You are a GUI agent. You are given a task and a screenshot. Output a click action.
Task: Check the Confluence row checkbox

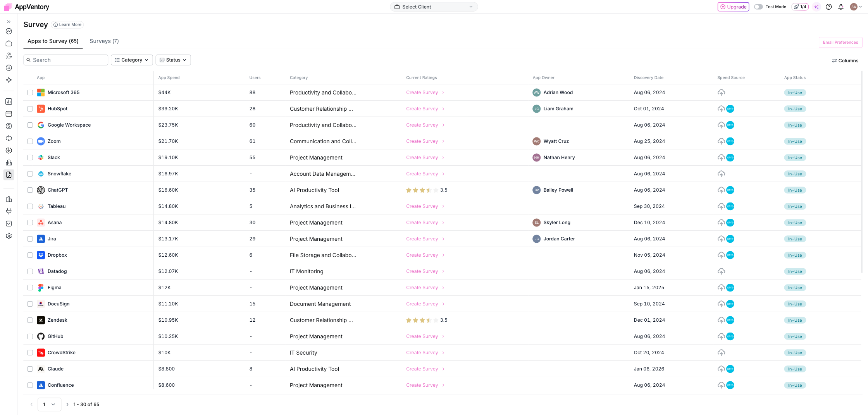pyautogui.click(x=30, y=385)
